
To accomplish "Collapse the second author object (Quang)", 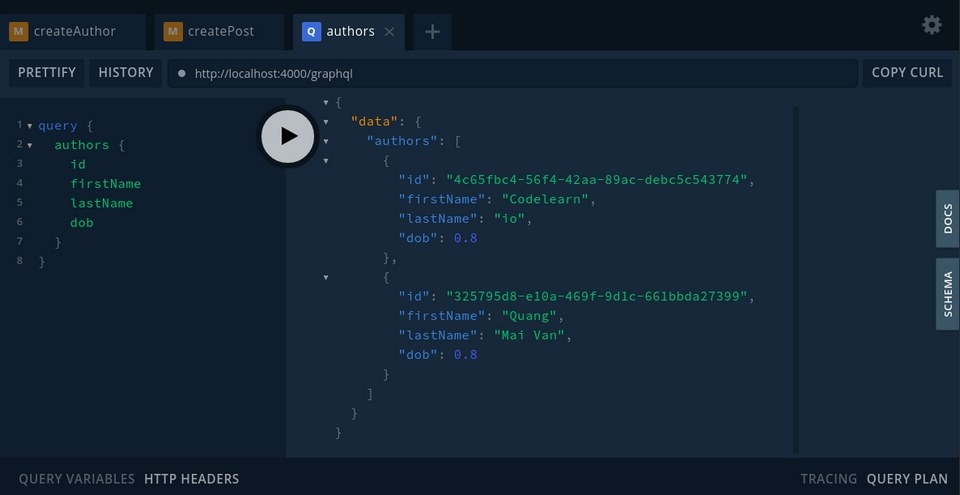I will pos(326,277).
